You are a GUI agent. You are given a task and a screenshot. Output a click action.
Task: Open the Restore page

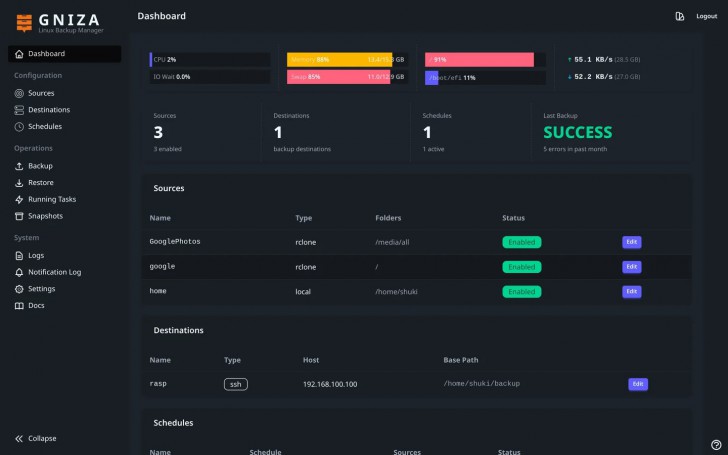65,183
